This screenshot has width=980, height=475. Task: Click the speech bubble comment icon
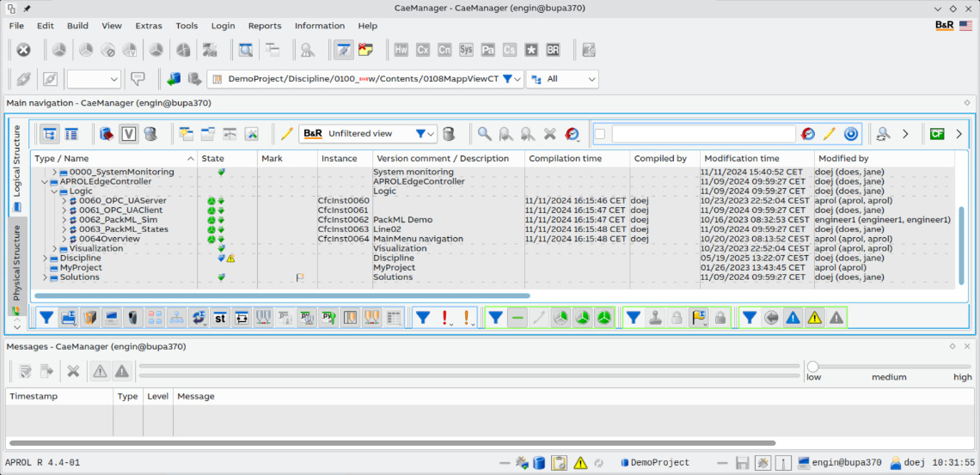(x=138, y=79)
